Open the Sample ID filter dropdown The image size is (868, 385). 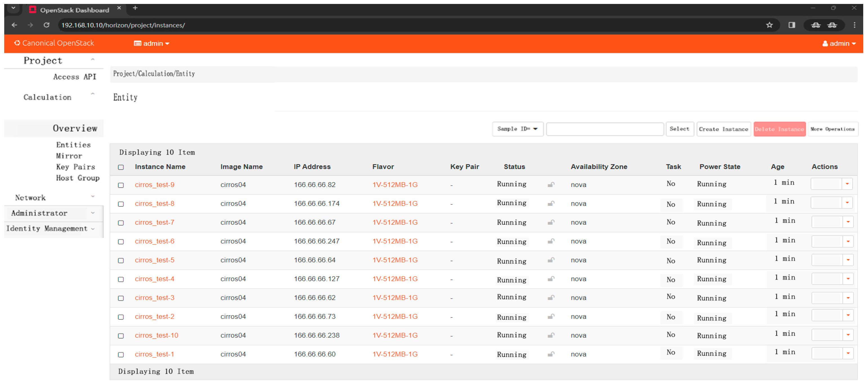click(x=517, y=129)
